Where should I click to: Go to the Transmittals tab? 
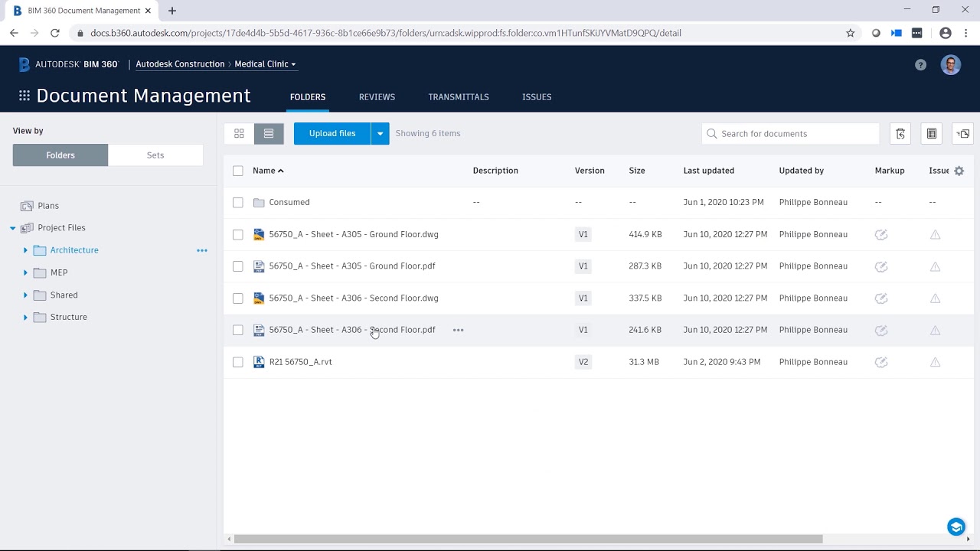click(x=459, y=97)
